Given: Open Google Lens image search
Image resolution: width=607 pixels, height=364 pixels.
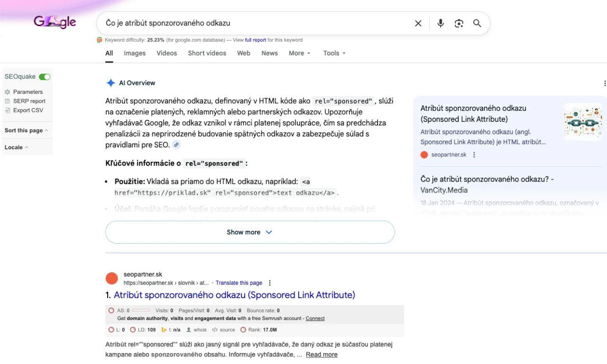Looking at the screenshot, I should coord(459,23).
